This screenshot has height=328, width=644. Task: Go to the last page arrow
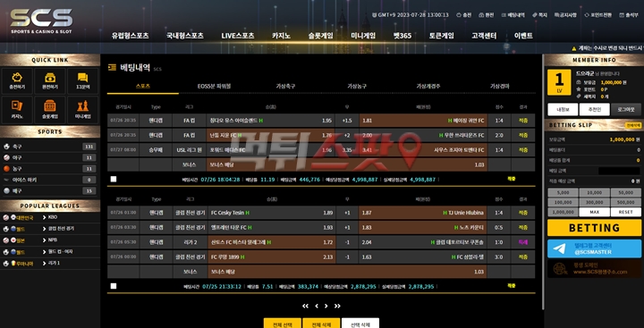337,306
